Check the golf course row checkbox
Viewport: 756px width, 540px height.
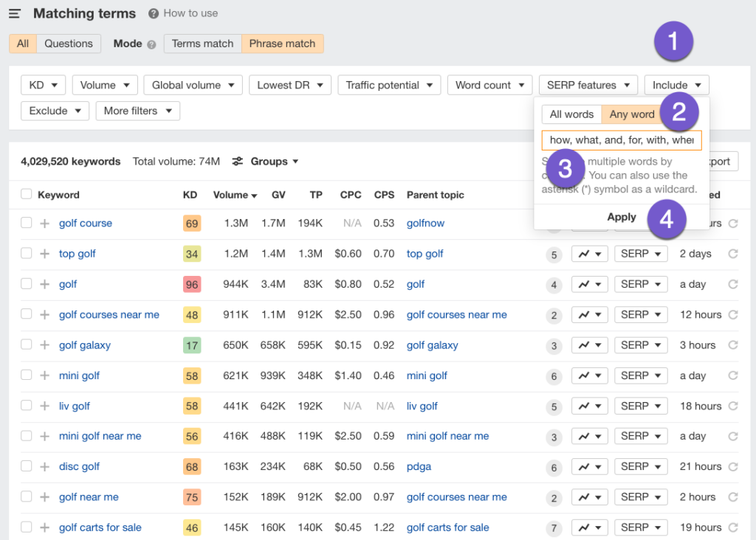click(26, 223)
